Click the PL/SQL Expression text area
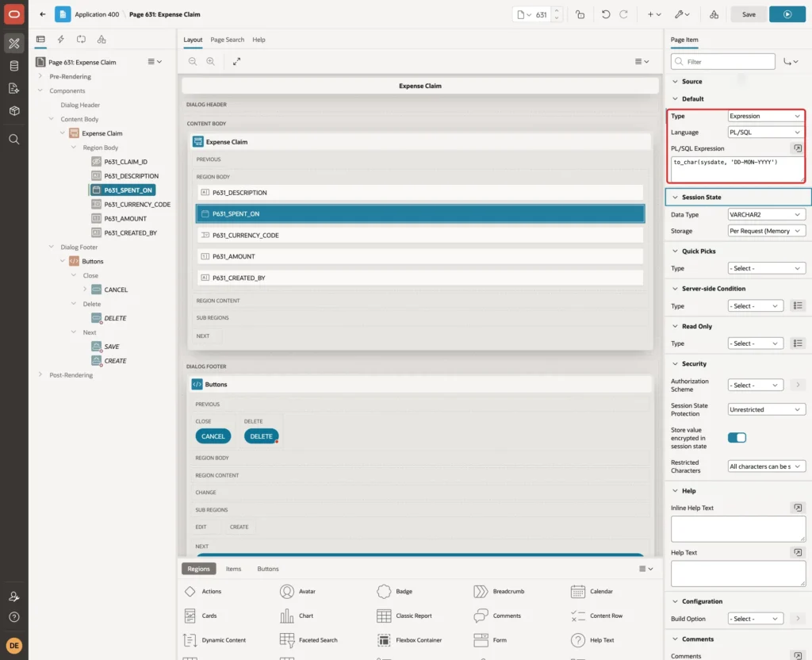Screen dimensions: 812x660 pyautogui.click(x=738, y=170)
